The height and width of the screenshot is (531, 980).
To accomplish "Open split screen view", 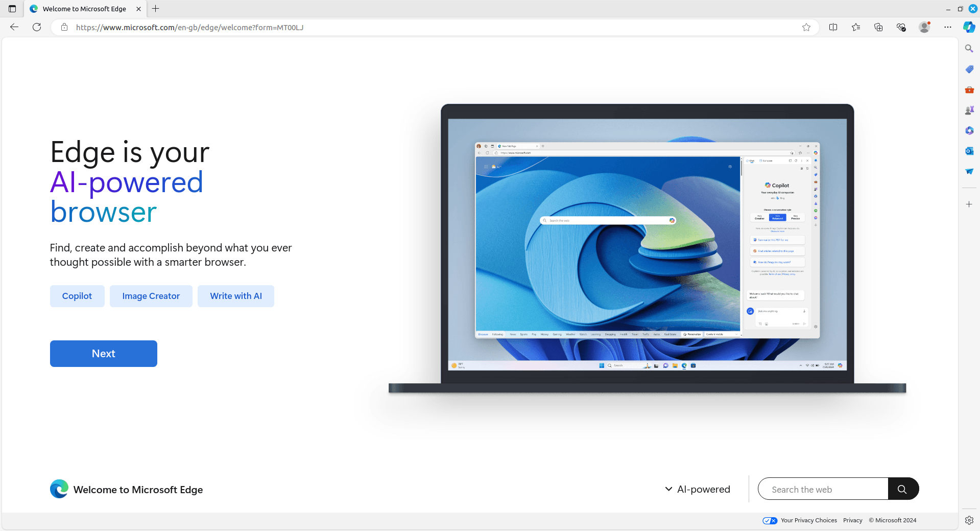I will [833, 27].
